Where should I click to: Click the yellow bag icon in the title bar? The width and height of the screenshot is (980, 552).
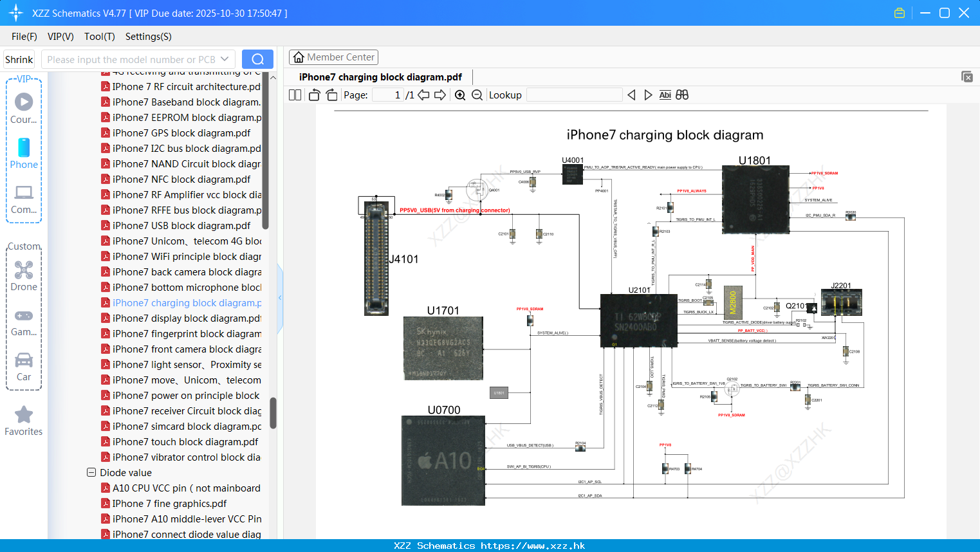[x=900, y=13]
